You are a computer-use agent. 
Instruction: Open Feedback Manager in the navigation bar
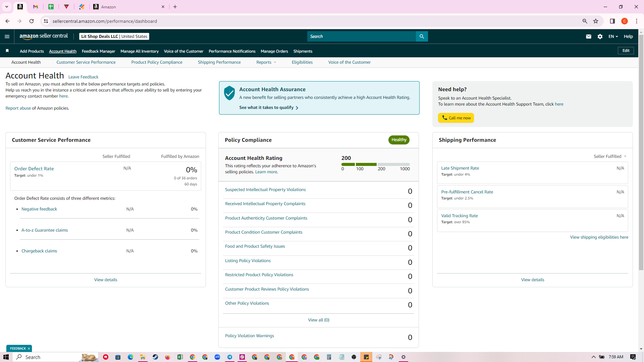[x=98, y=51]
